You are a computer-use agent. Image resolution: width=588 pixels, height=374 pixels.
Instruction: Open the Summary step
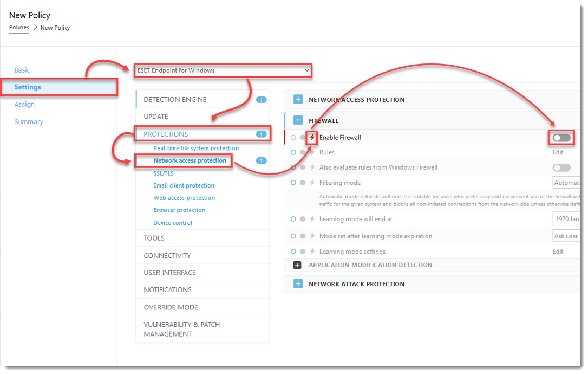coord(29,121)
